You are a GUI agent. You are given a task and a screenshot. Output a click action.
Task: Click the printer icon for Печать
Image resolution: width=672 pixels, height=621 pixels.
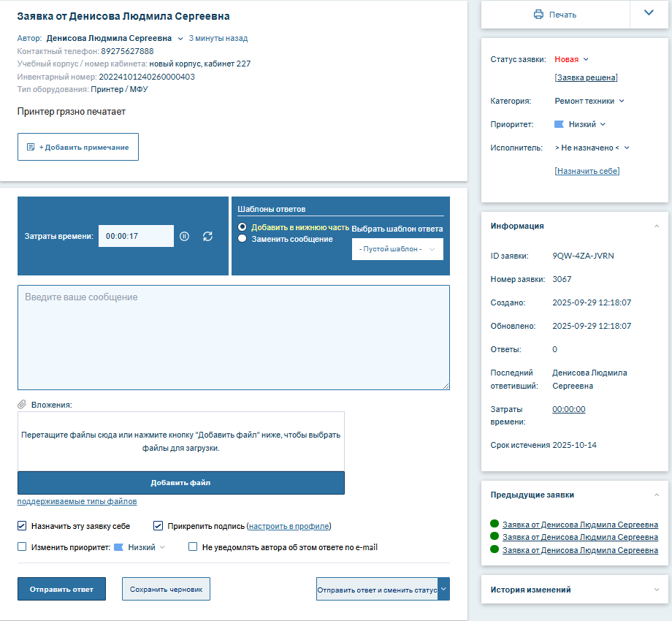pos(538,15)
